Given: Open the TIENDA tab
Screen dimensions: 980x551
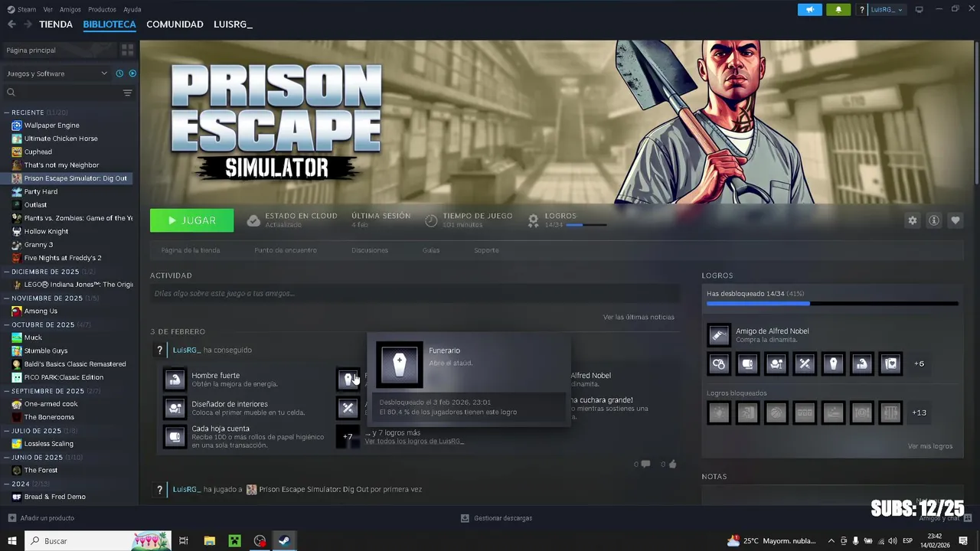Looking at the screenshot, I should click(56, 24).
